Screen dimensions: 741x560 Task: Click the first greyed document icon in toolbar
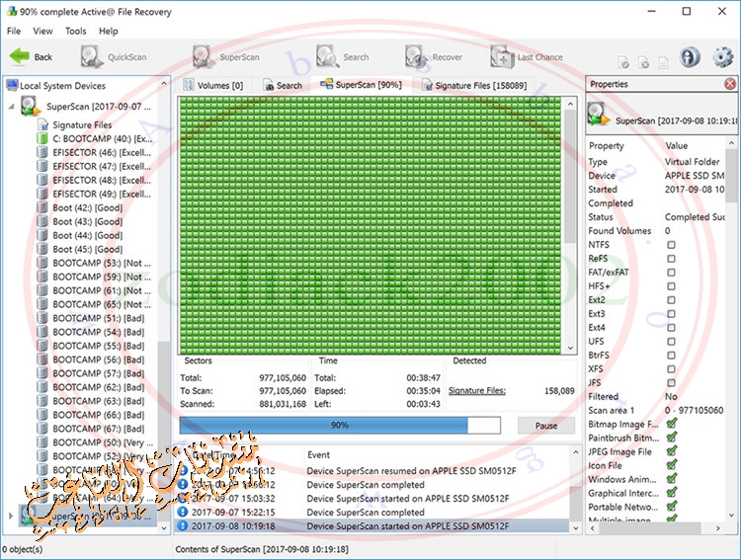click(x=623, y=62)
